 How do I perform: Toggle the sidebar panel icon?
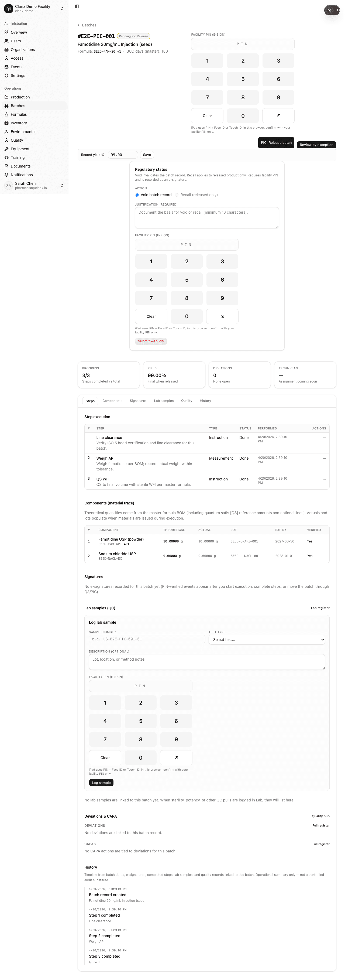point(77,6)
